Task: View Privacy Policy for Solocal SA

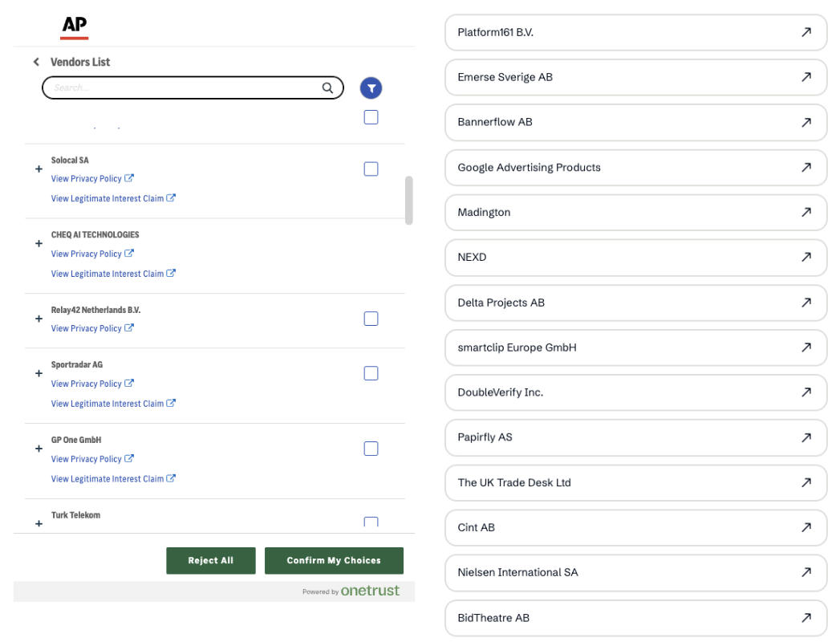Action: (92, 178)
